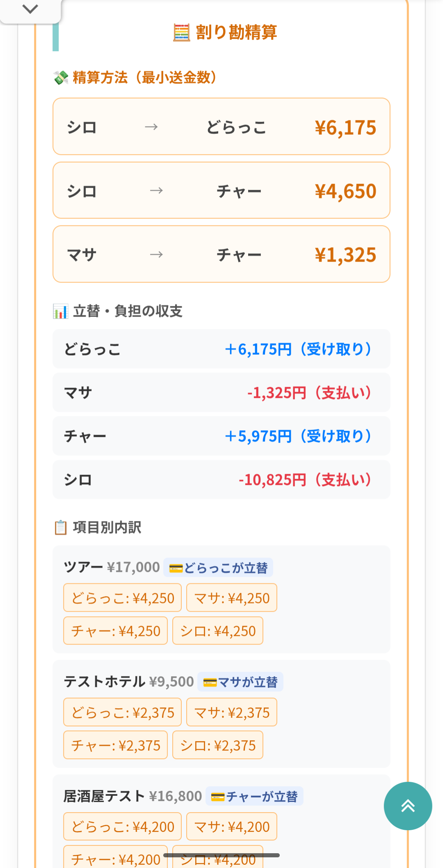Tap the credit card icon in チャーが立替 badge
Viewport: 443px width, 868px height.
[217, 797]
